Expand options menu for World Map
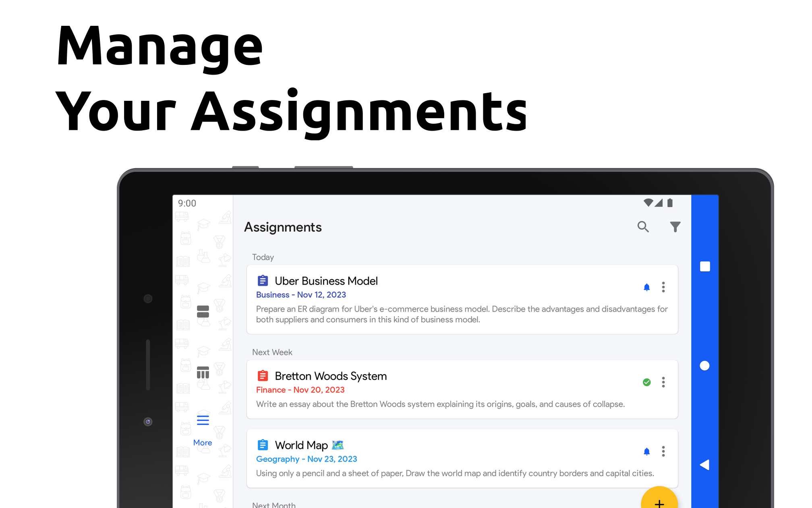The width and height of the screenshot is (812, 508). click(663, 452)
